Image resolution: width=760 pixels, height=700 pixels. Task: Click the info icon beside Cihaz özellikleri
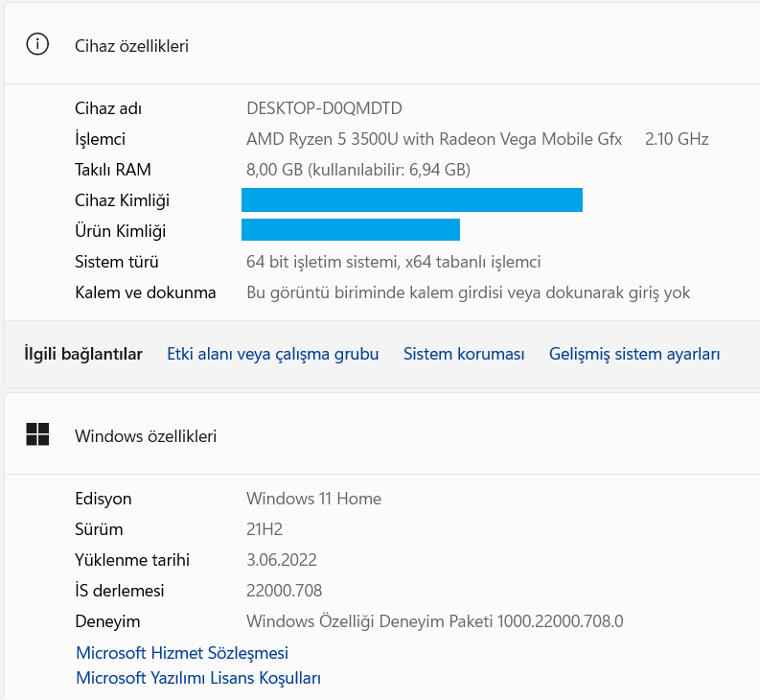(37, 44)
